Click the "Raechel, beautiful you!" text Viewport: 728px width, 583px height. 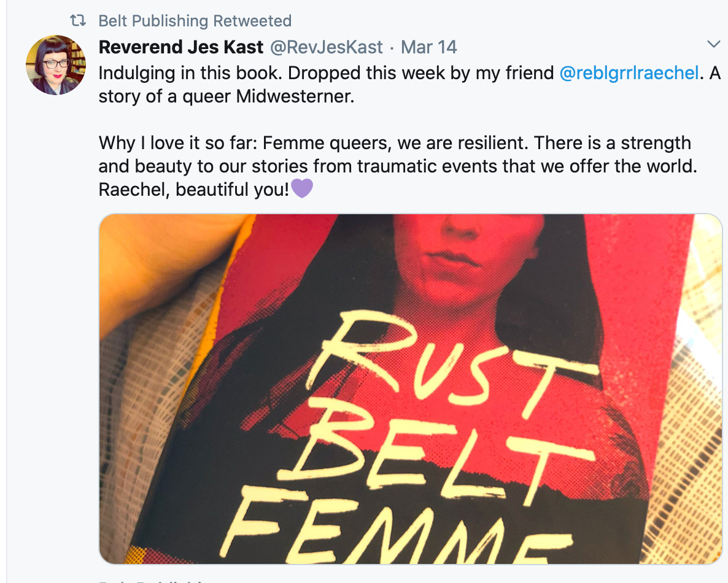click(x=193, y=190)
